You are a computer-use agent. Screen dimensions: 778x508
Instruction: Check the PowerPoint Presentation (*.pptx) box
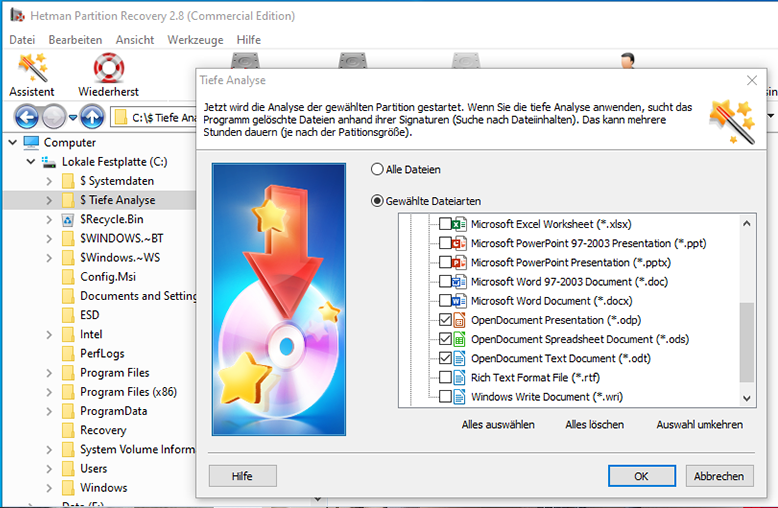tap(445, 262)
